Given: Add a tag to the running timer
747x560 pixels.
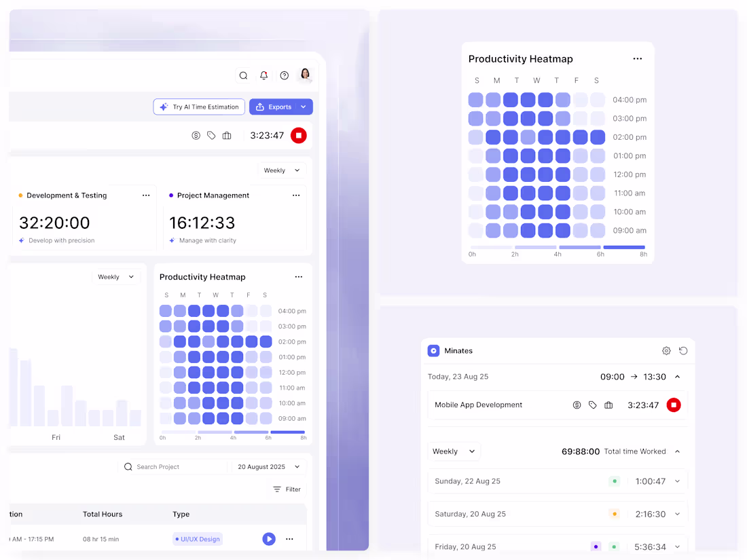Looking at the screenshot, I should (211, 135).
